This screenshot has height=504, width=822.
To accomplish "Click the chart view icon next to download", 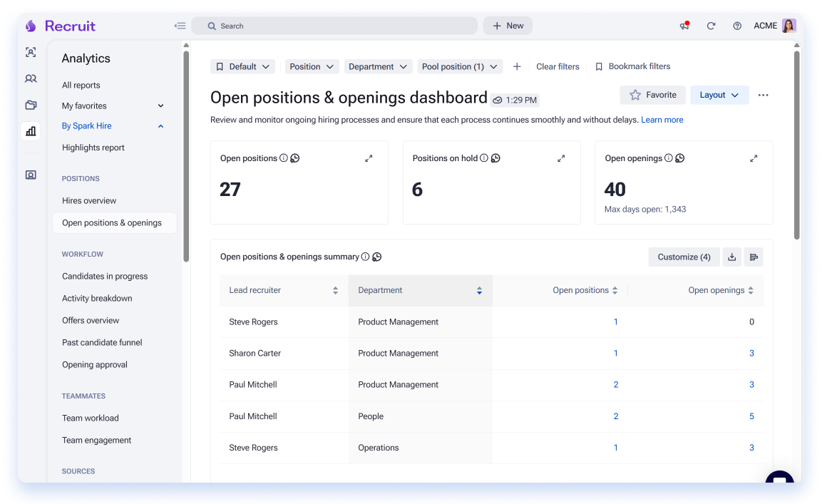I will (754, 257).
